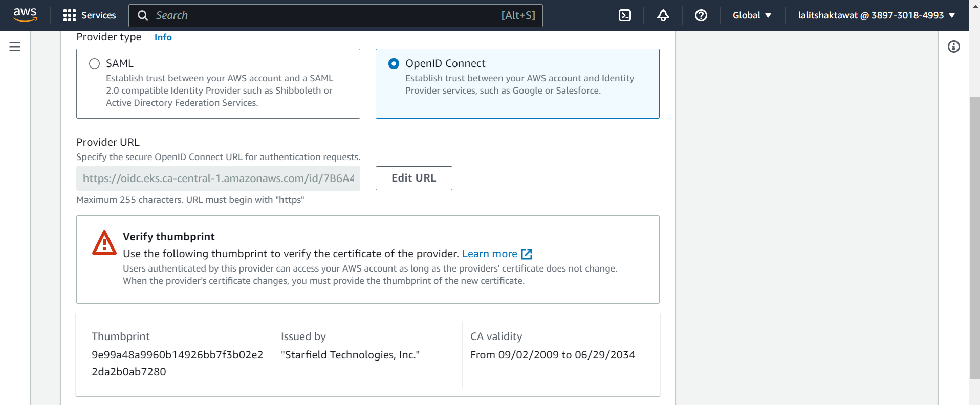Focus the top Search field
This screenshot has height=405, width=980.
(x=335, y=15)
